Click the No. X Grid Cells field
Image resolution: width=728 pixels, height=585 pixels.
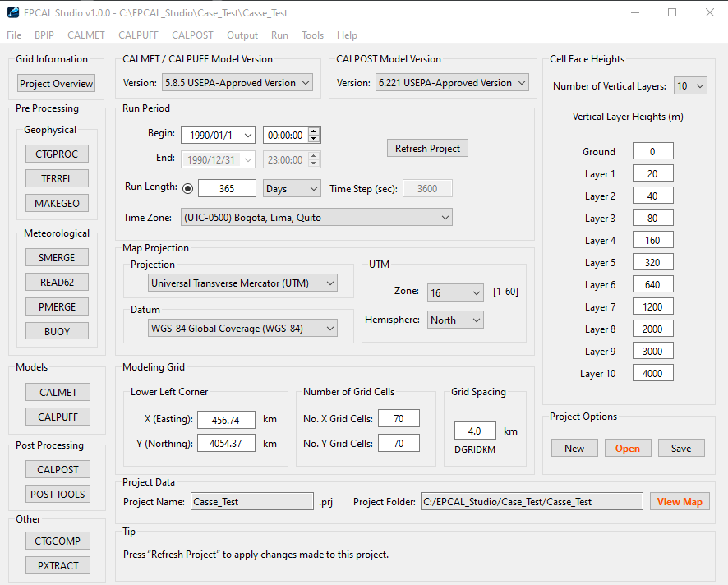point(399,418)
